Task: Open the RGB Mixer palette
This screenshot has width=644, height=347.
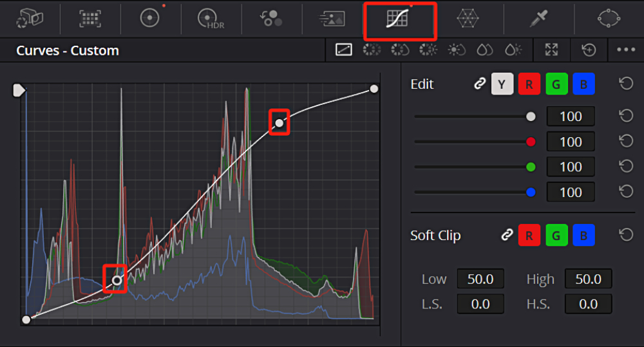Action: click(x=271, y=19)
